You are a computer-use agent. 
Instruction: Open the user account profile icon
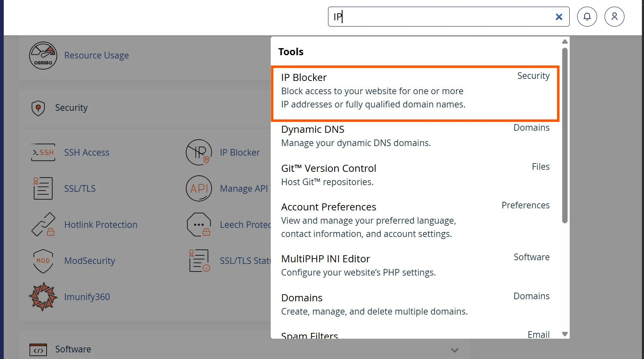(615, 17)
